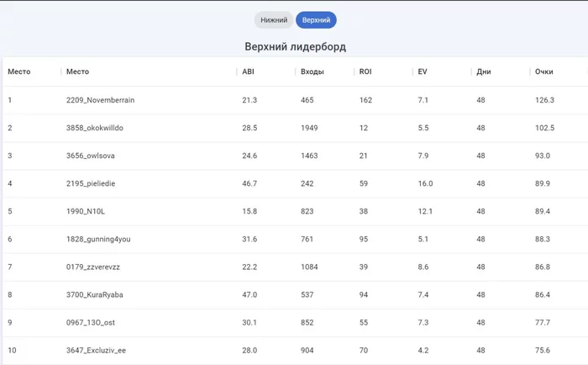Sort by the Входы column header
The image size is (588, 365).
(312, 71)
